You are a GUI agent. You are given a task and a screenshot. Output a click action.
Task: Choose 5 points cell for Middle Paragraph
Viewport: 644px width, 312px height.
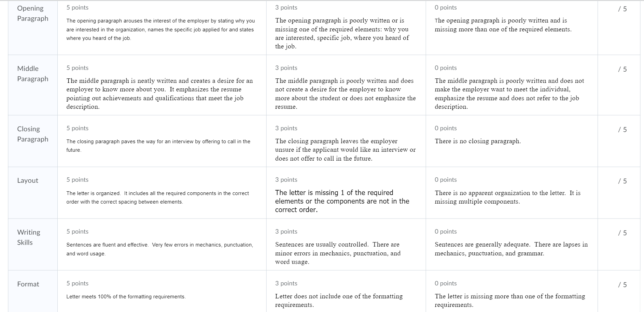pos(162,85)
